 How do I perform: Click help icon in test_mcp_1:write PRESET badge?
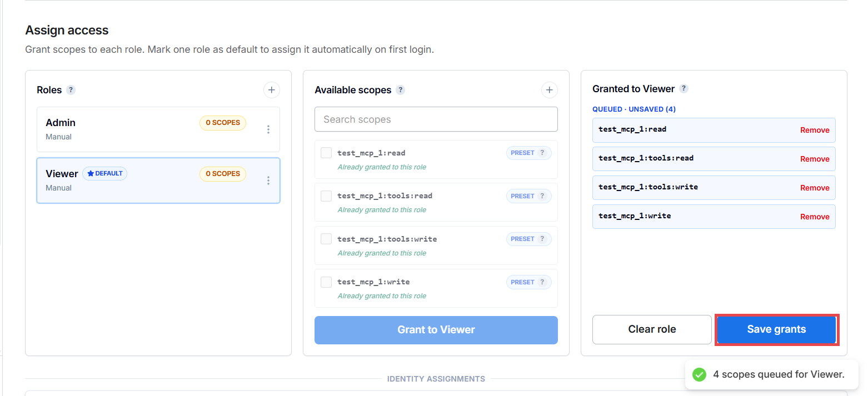pyautogui.click(x=542, y=282)
